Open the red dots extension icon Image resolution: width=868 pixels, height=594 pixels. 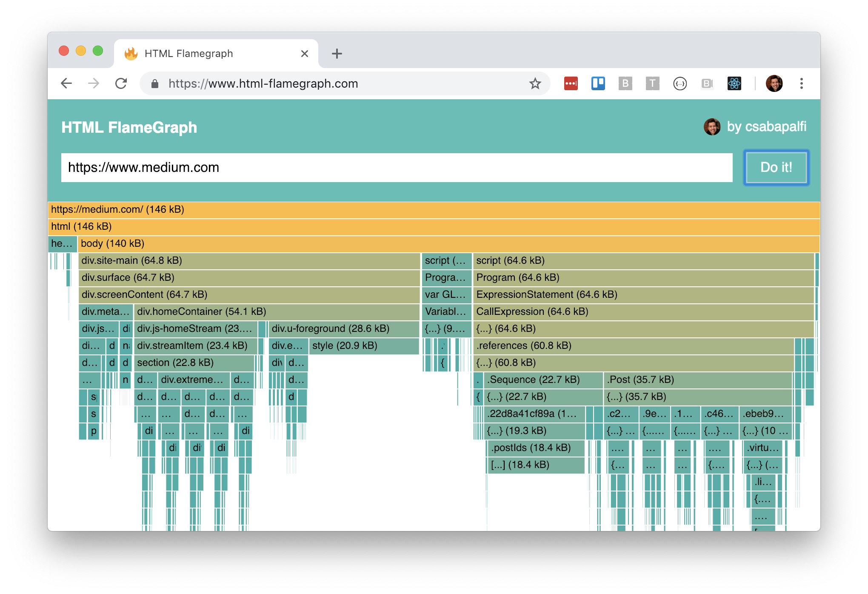(571, 83)
